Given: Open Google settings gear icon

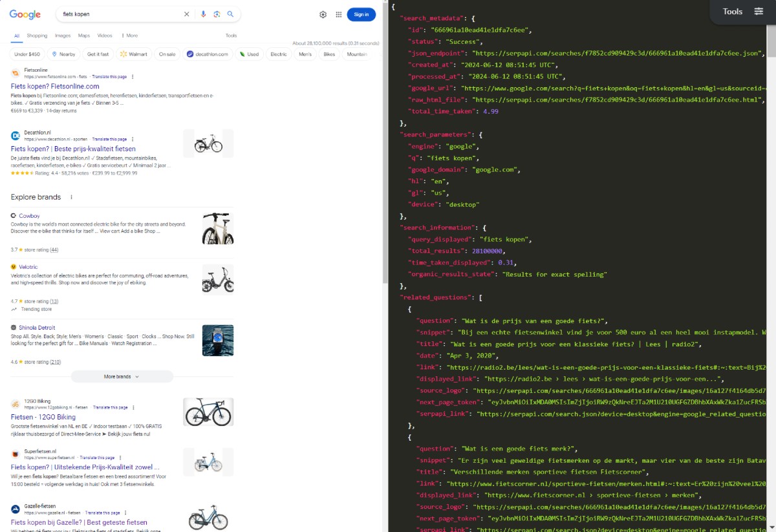Looking at the screenshot, I should point(323,14).
